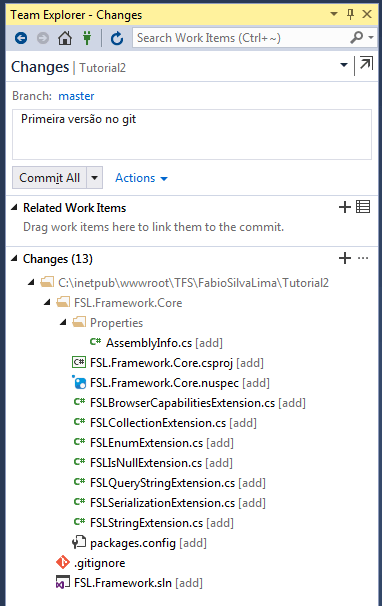This screenshot has width=382, height=606.
Task: Add a related work item with plus
Action: tap(344, 207)
